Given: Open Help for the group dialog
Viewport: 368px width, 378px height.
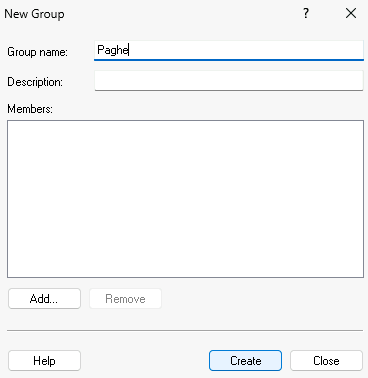Looking at the screenshot, I should 44,361.
